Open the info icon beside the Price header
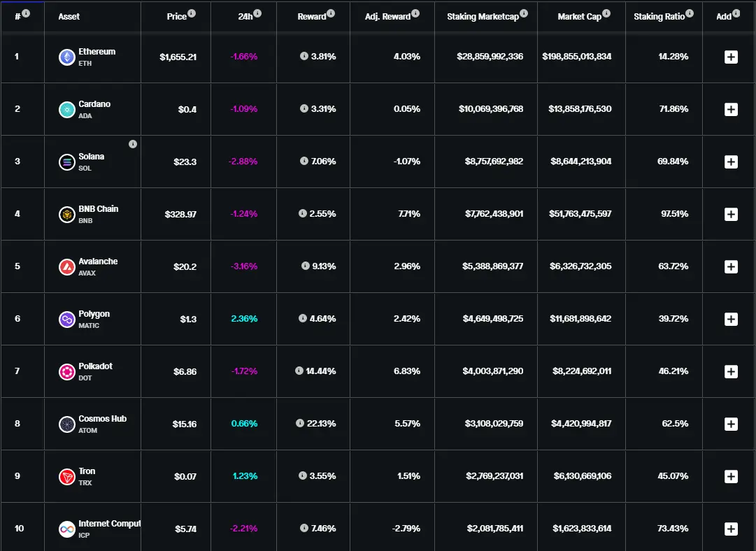 (192, 13)
